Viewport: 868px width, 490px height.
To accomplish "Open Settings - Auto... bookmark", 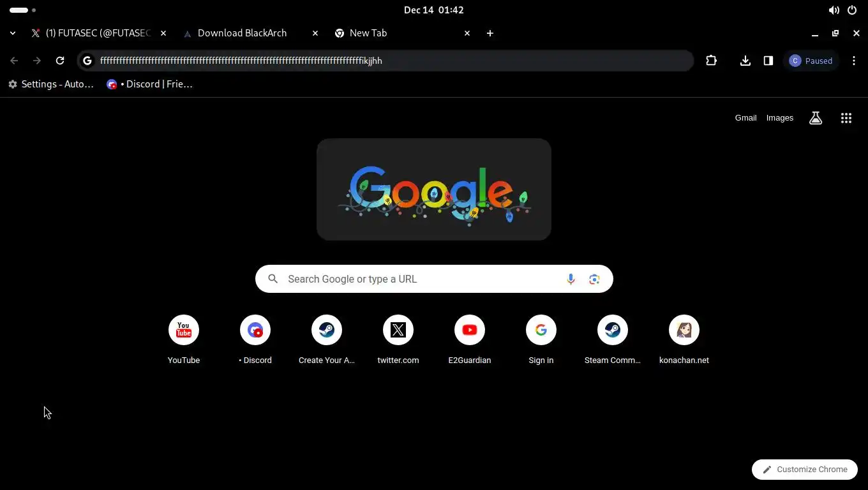I will pyautogui.click(x=51, y=84).
